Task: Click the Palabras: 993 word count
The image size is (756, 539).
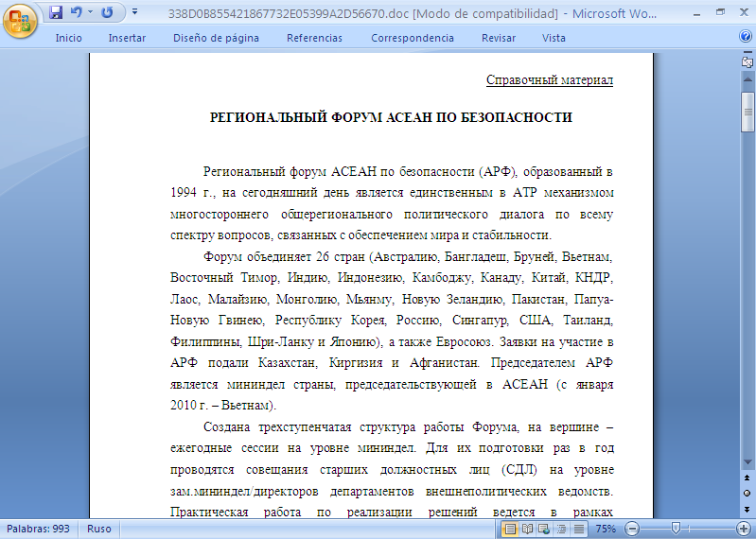Action: (39, 529)
